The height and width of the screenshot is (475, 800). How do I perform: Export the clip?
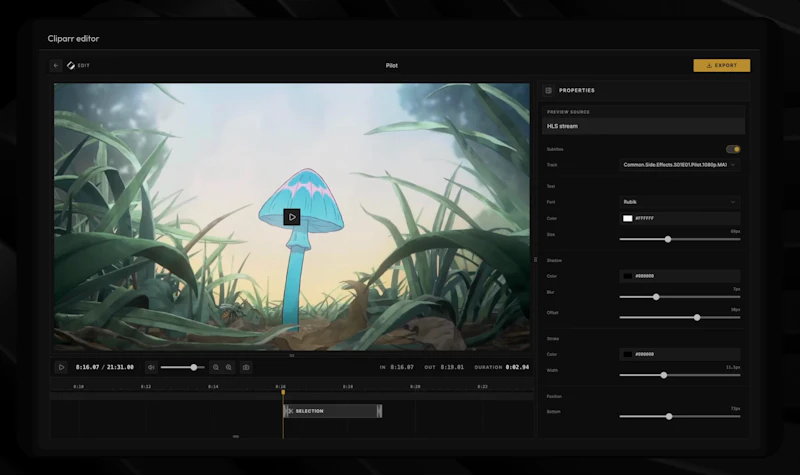point(721,65)
